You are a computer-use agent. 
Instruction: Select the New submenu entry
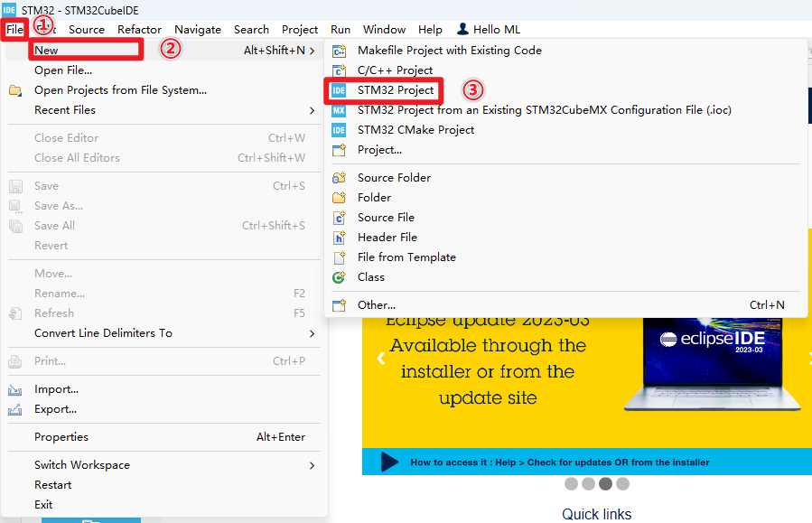(x=165, y=51)
